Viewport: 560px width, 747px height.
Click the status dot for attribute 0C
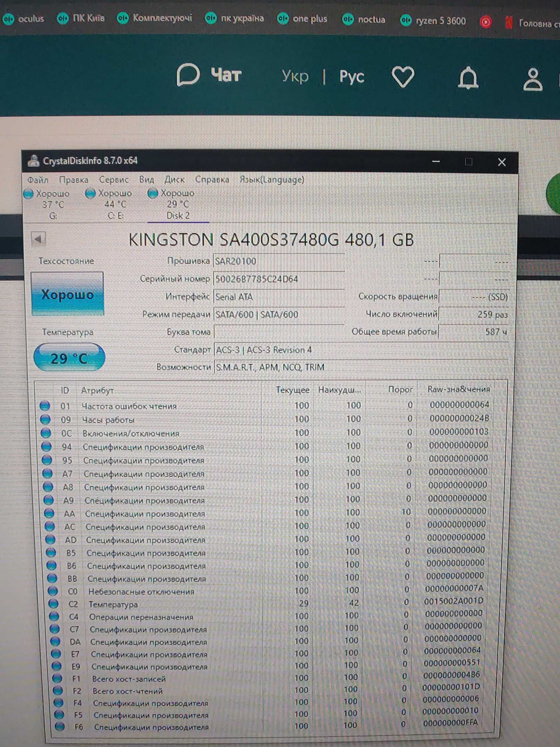(x=46, y=433)
